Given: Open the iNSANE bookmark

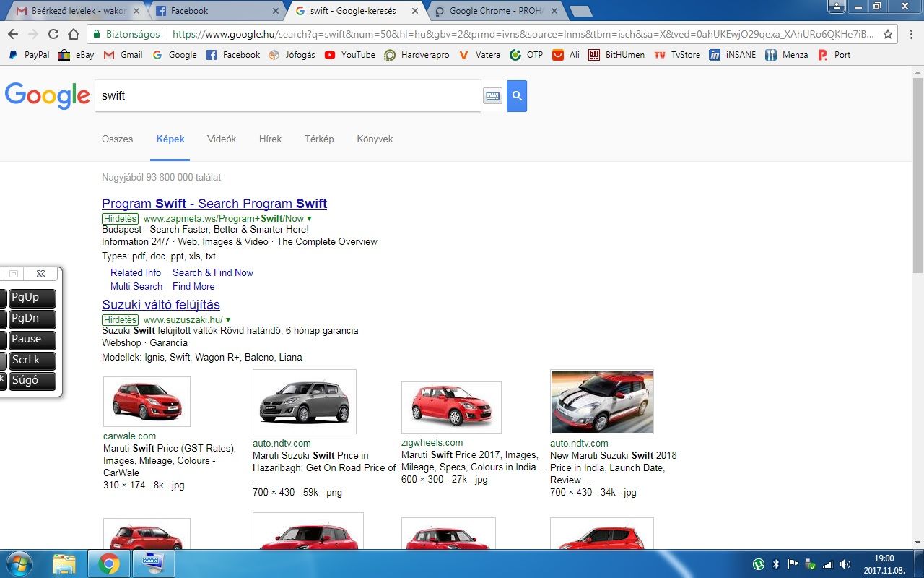Looking at the screenshot, I should tap(733, 55).
